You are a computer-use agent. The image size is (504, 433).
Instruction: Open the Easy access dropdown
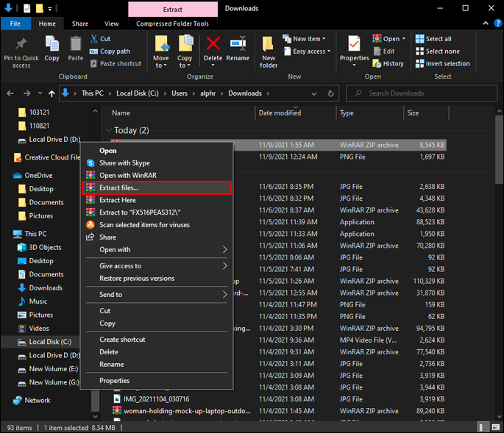click(x=308, y=51)
